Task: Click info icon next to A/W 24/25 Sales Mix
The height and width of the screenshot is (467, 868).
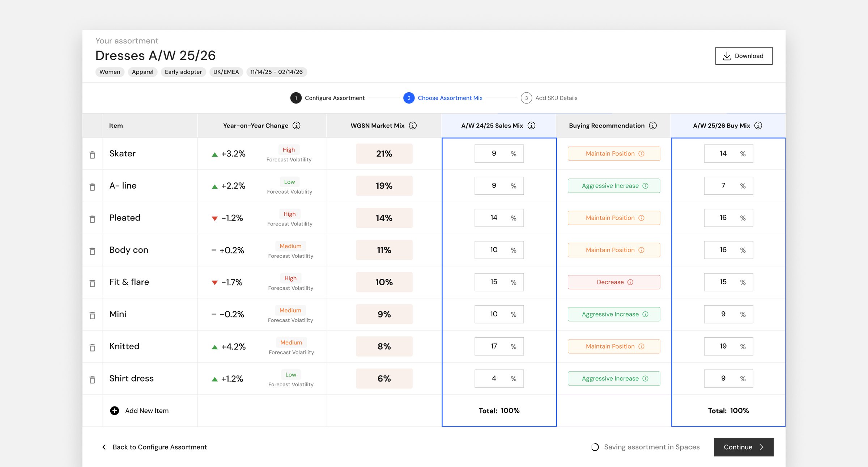Action: [531, 126]
